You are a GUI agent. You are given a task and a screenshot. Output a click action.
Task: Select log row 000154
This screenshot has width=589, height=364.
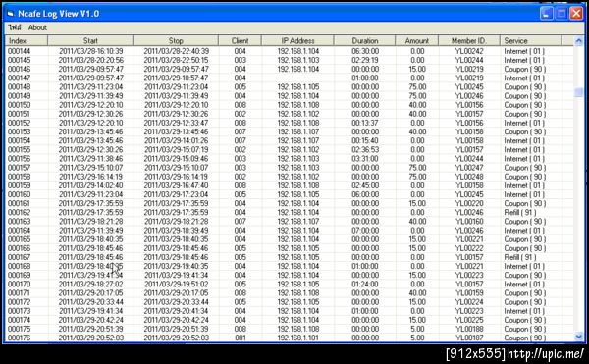pos(290,140)
